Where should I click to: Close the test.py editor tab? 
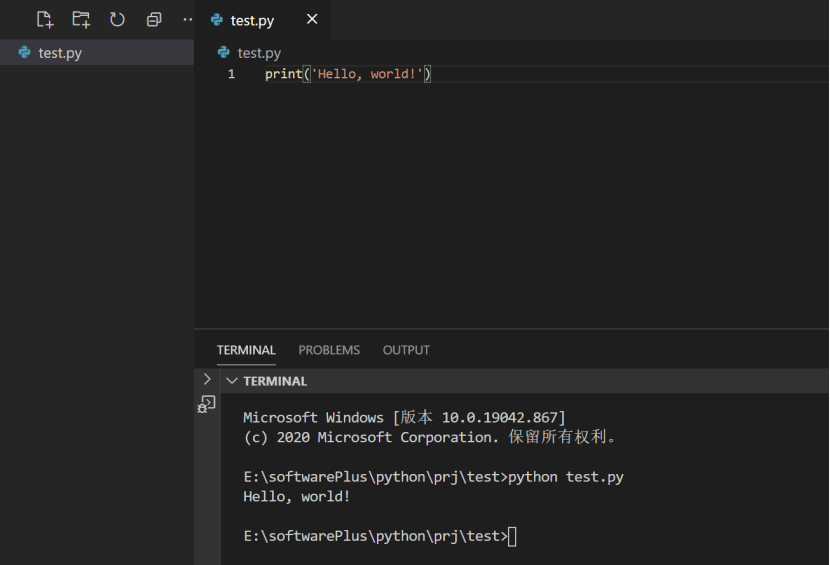point(312,19)
